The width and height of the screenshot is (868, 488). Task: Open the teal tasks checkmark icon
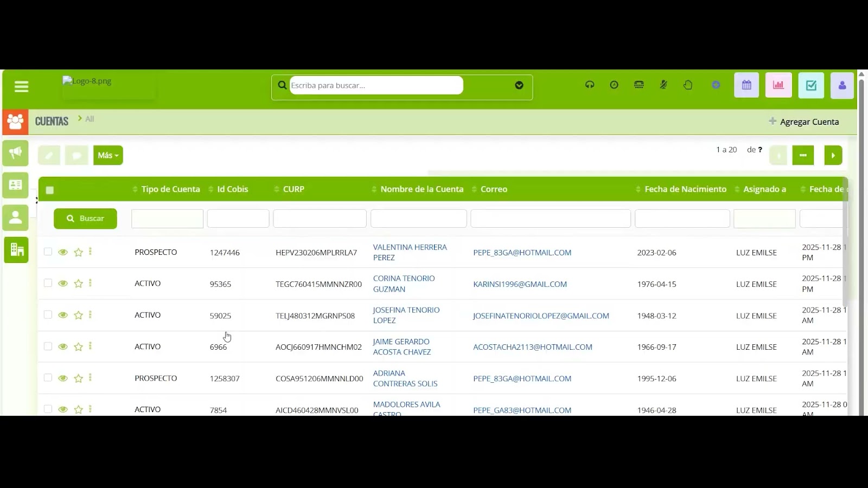[x=811, y=85]
